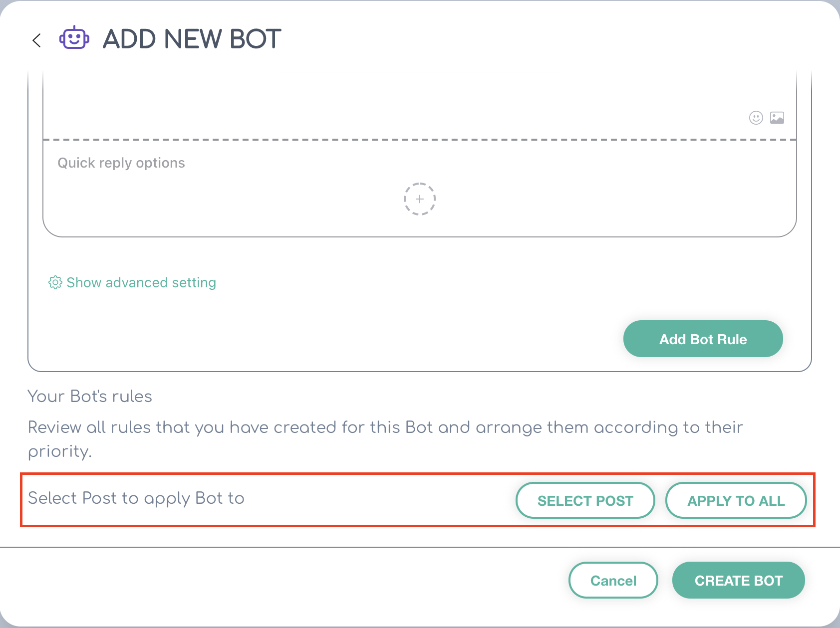
Task: Click the Quick reply options label
Action: (121, 163)
